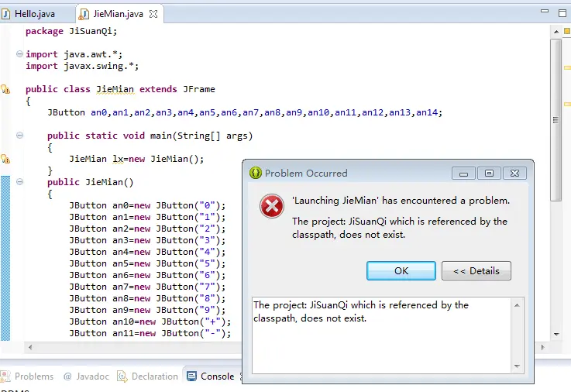Close the JieMian.java tab
Image resolution: width=571 pixels, height=392 pixels.
(153, 14)
